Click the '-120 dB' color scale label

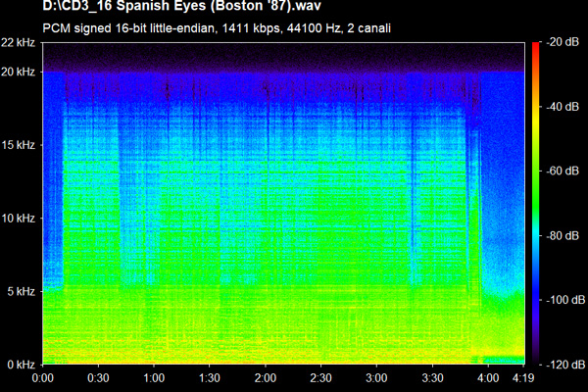[565, 365]
